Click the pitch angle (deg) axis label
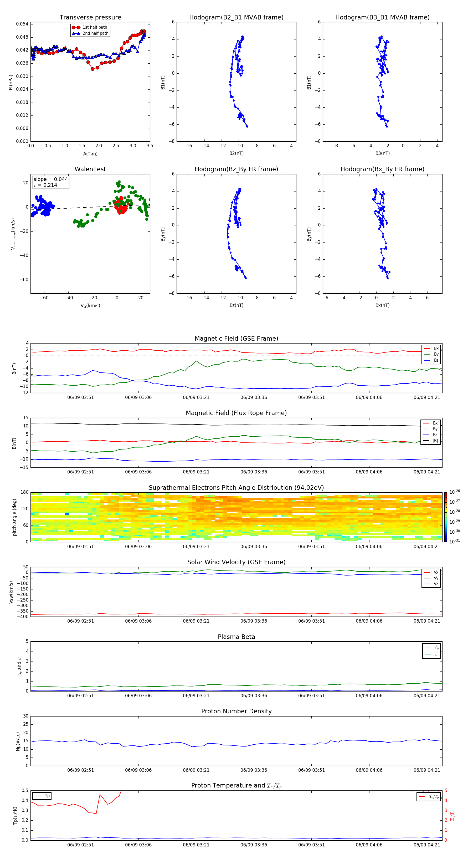This screenshot has height=868, width=473. [14, 517]
